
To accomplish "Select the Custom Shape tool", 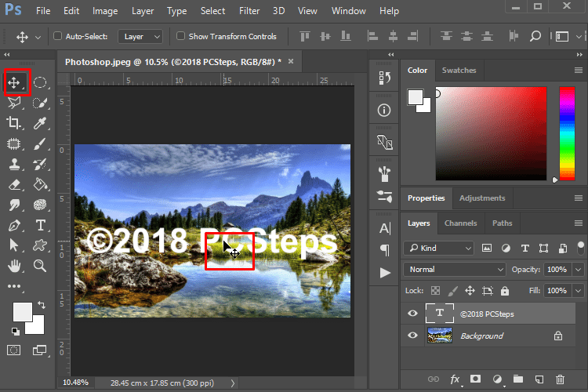I will (x=40, y=245).
